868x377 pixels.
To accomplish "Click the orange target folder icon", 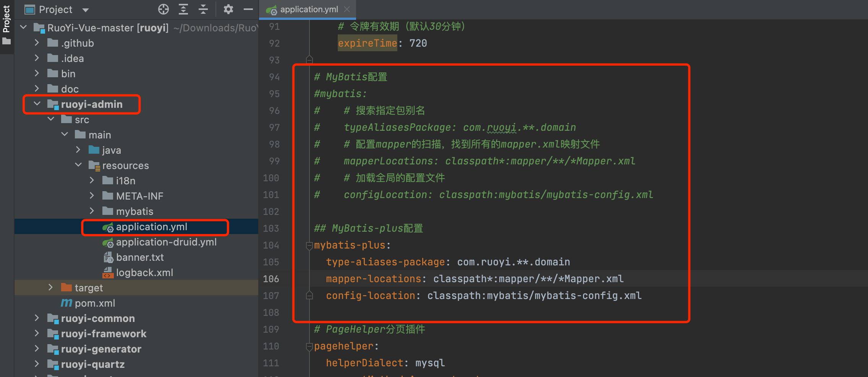I will 66,287.
